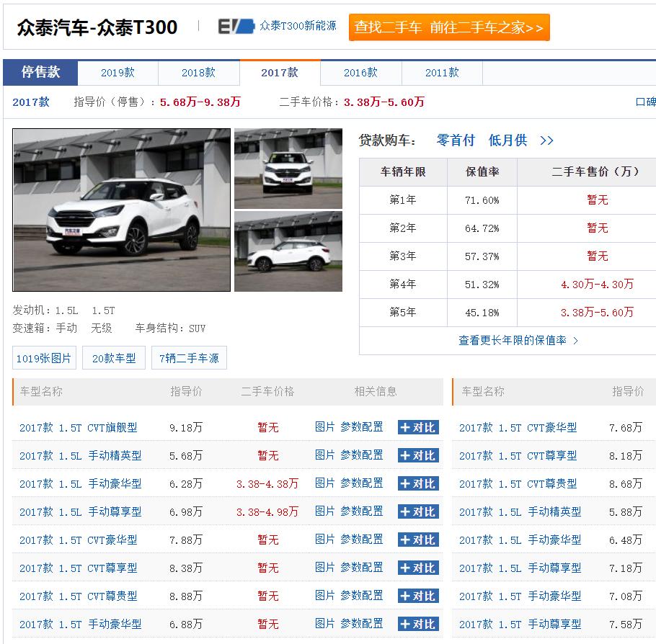Viewport: 656px width, 644px height.
Task: Open the 20款车型 list
Action: 113,357
